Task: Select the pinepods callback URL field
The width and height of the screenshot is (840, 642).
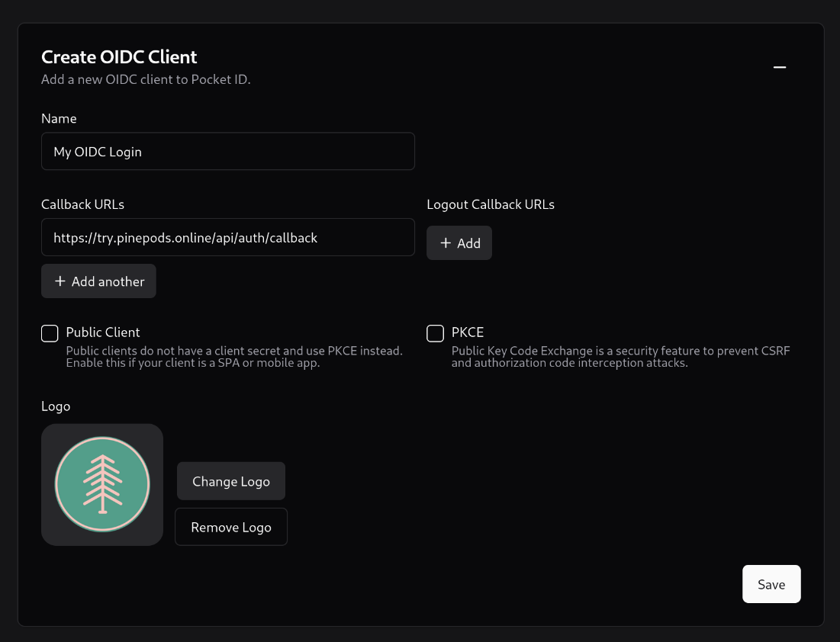Action: click(227, 237)
